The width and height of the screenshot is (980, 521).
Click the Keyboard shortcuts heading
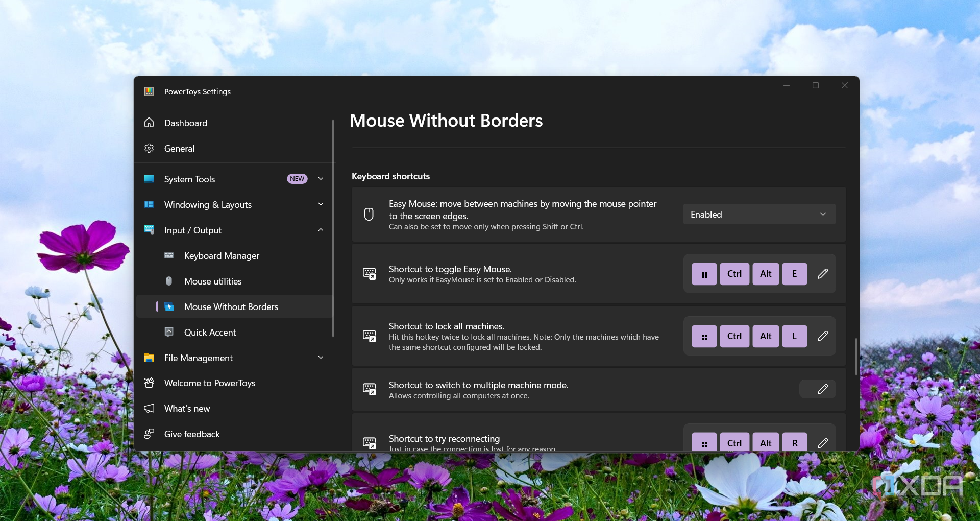tap(390, 176)
